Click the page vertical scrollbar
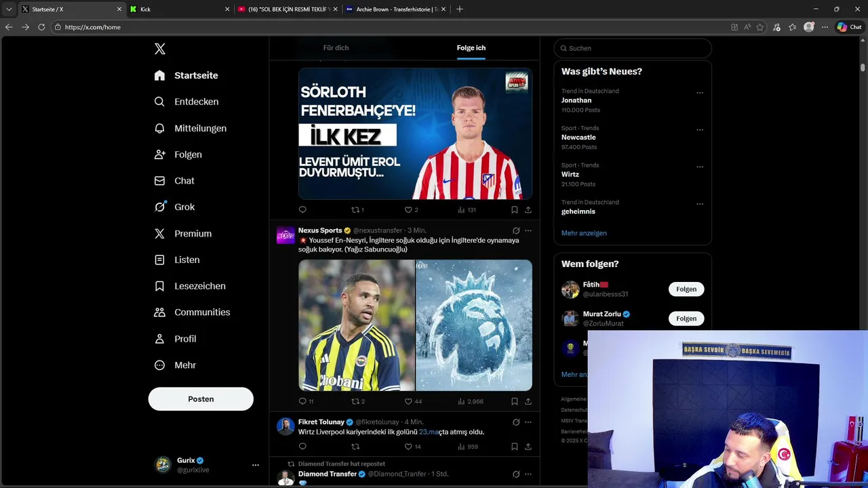This screenshot has width=868, height=488. click(863, 67)
